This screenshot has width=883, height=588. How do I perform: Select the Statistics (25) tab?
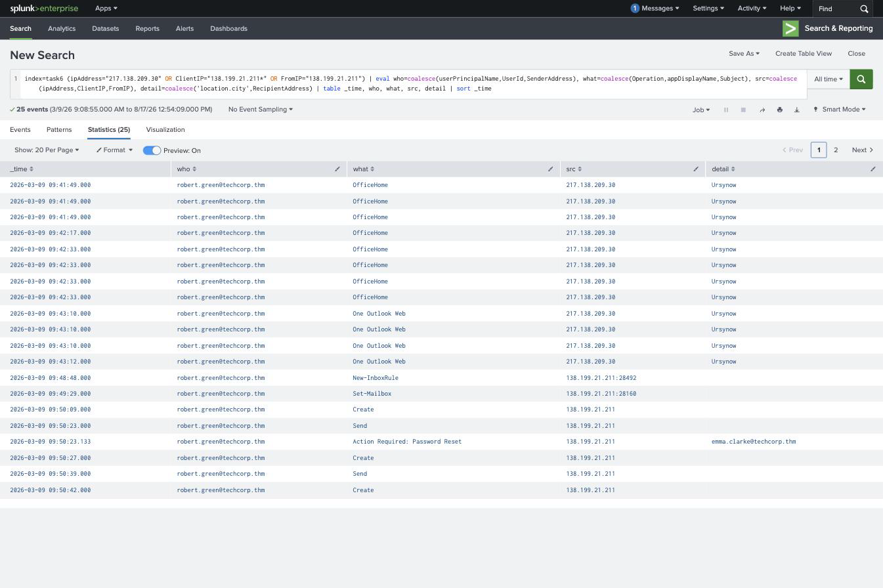click(109, 130)
